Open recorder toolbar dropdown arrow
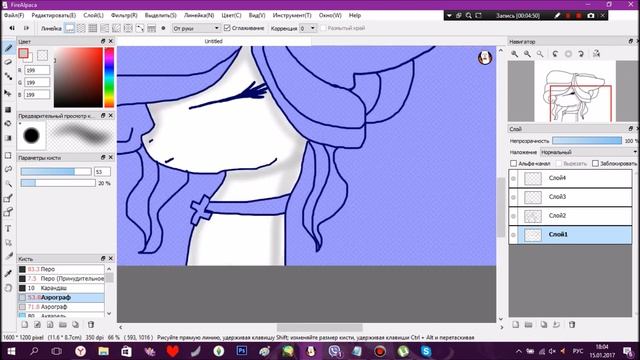The width and height of the screenshot is (640, 360). pos(449,16)
